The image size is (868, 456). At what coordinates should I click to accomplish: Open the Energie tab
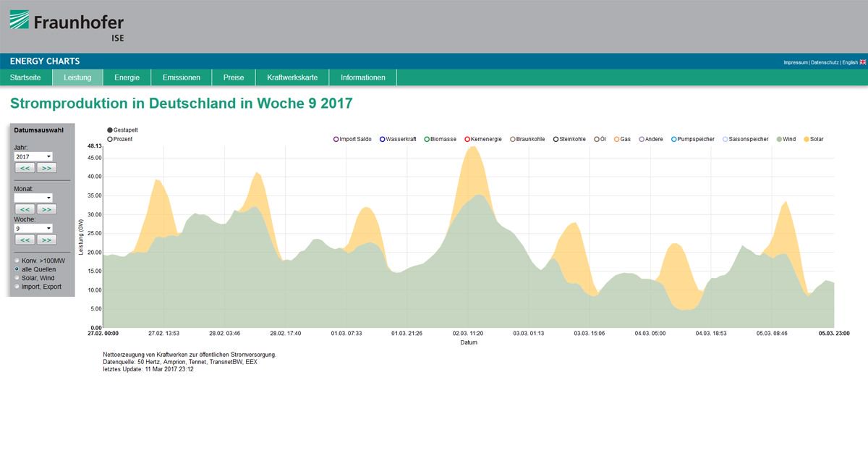pyautogui.click(x=127, y=77)
